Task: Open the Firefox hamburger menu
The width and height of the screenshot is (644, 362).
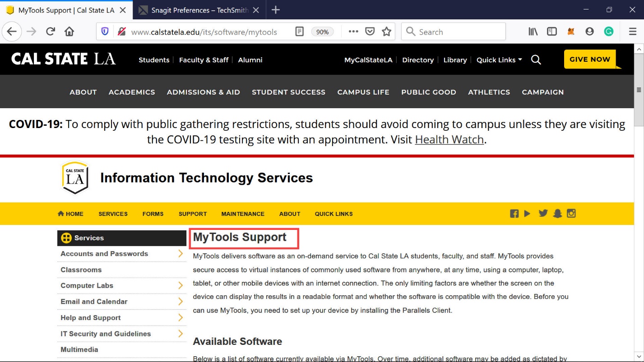Action: pyautogui.click(x=633, y=32)
